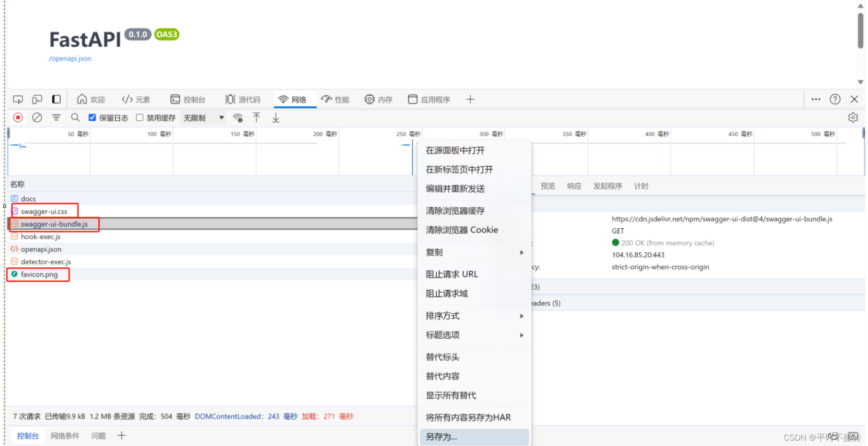Stop recording the network log
868x446 pixels.
(x=18, y=118)
